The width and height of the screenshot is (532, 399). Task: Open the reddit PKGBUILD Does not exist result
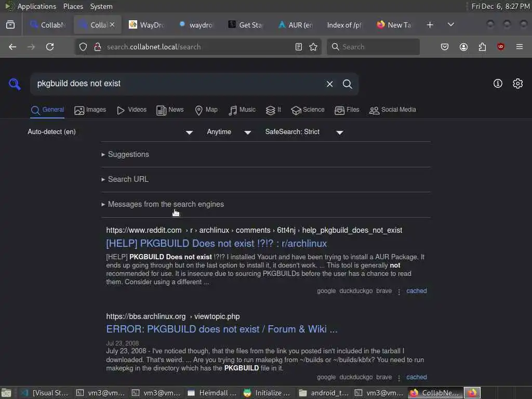217,243
